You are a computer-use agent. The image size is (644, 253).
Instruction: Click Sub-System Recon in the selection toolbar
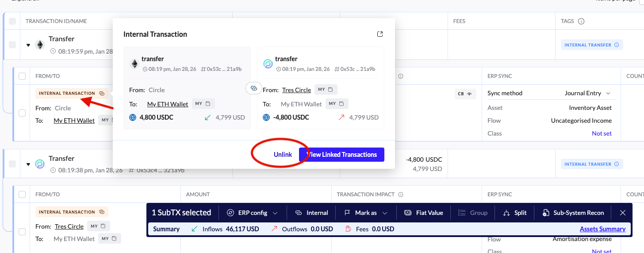573,213
